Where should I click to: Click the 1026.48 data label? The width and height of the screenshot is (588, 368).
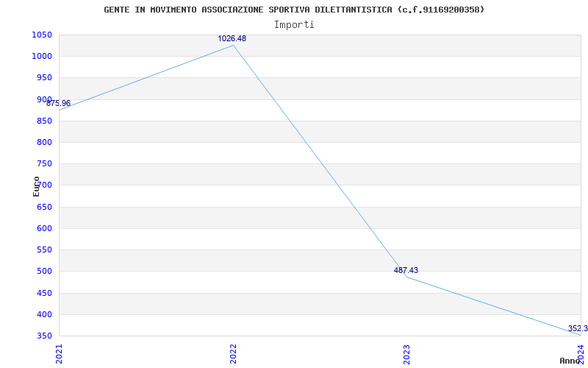pyautogui.click(x=232, y=39)
